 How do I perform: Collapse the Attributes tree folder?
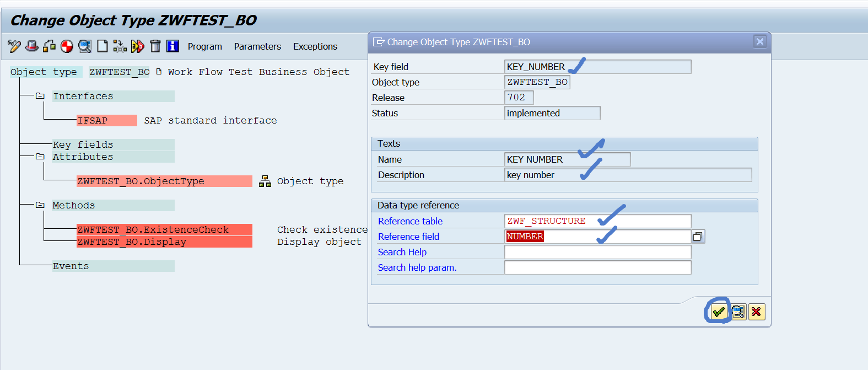point(40,157)
